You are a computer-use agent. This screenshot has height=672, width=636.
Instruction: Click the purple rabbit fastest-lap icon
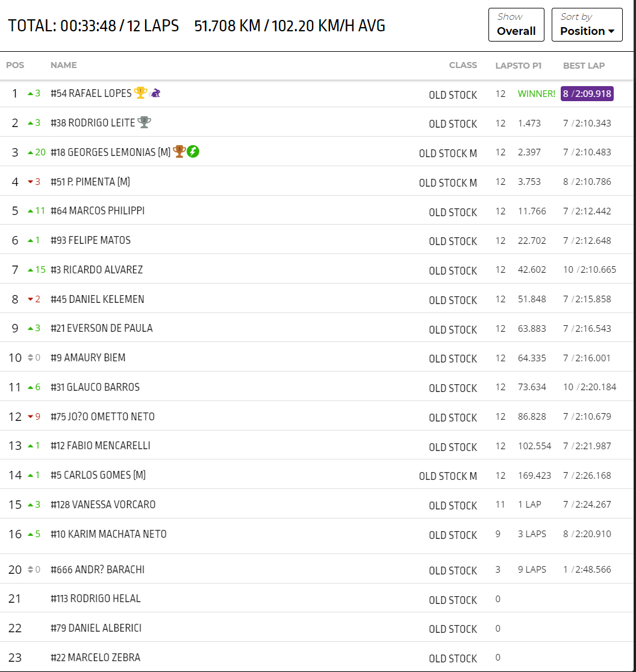click(x=155, y=93)
